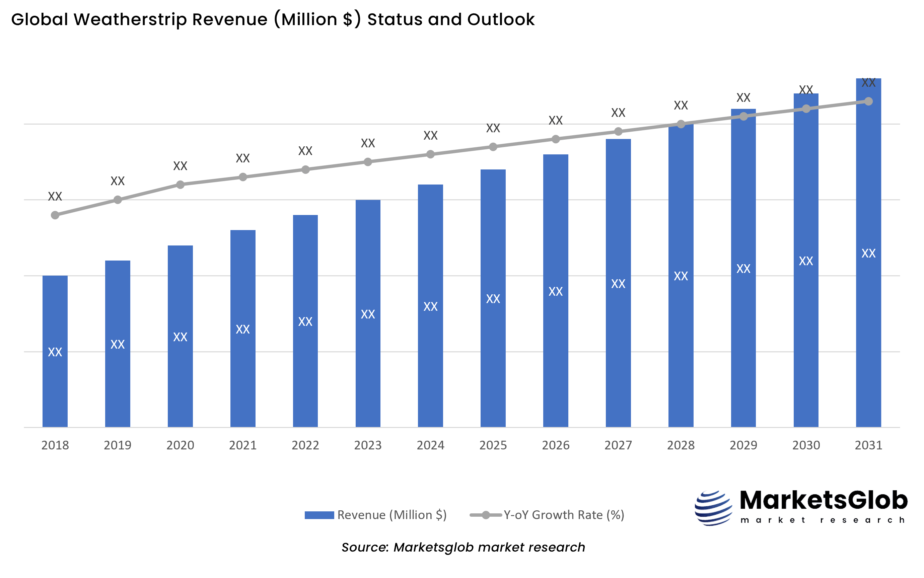Viewport: 924px width, 578px height.
Task: Click the 2031 growth rate line marker
Action: [868, 101]
